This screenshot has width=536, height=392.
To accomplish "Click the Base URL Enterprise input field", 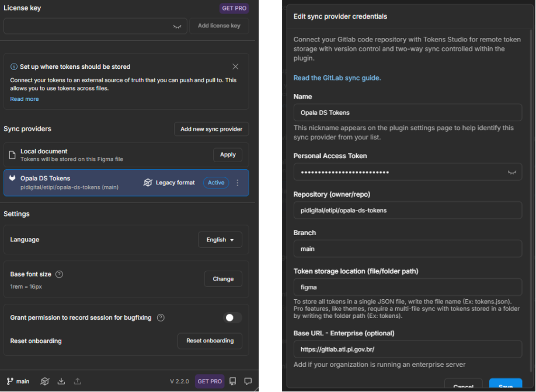I will pos(407,349).
